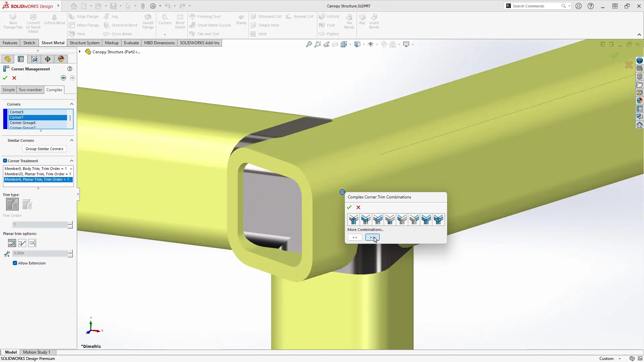644x362 pixels.
Task: Open the Corner Management help
Action: coord(70,68)
